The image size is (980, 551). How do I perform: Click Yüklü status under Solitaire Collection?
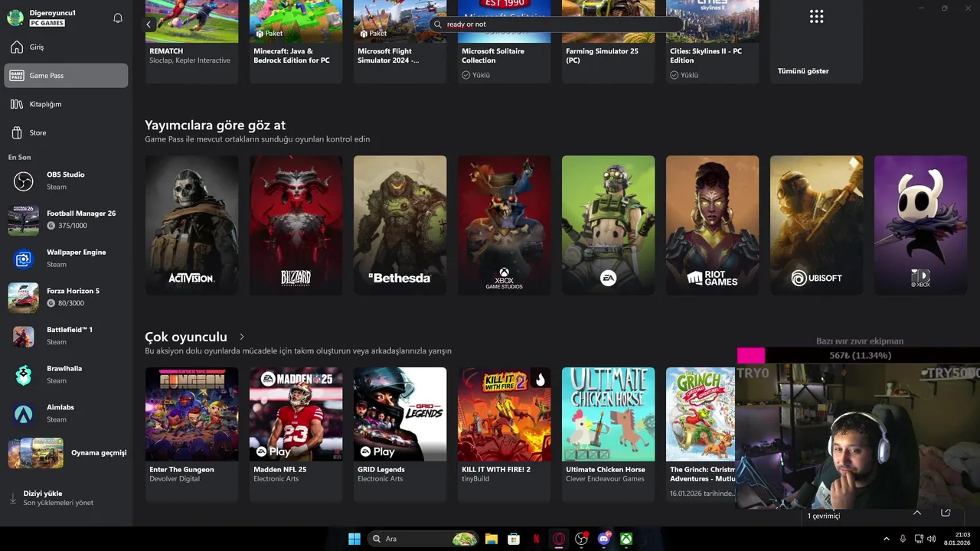click(475, 75)
